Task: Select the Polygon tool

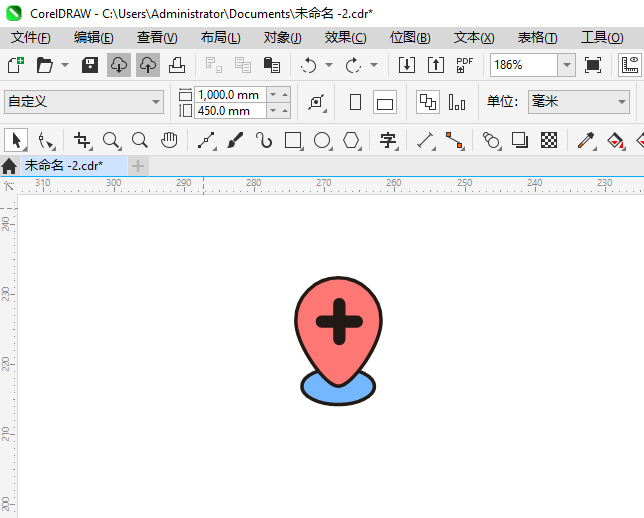Action: coord(351,140)
